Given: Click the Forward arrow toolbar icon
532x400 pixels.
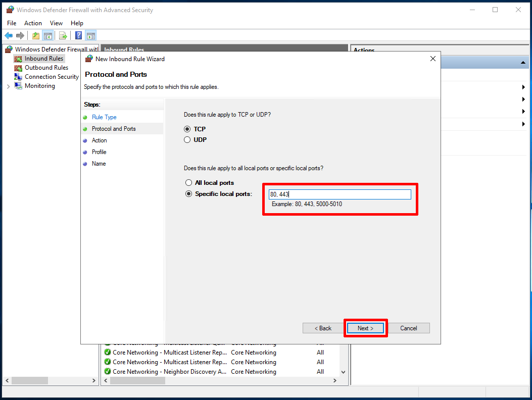Looking at the screenshot, I should [20, 35].
